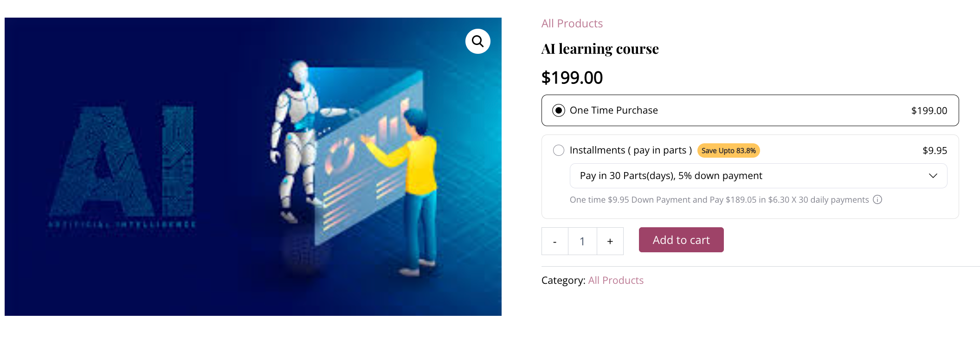Click inside the quantity input field
980x352 pixels.
coord(582,241)
